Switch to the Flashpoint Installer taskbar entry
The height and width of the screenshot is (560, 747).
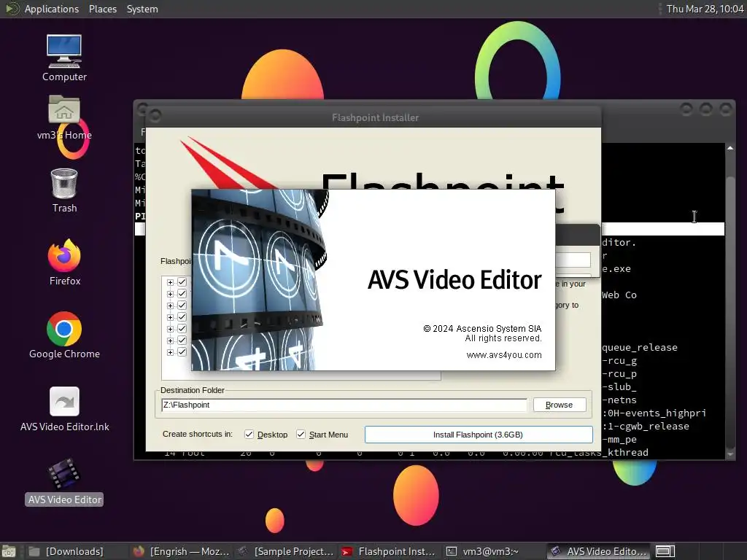(390, 551)
